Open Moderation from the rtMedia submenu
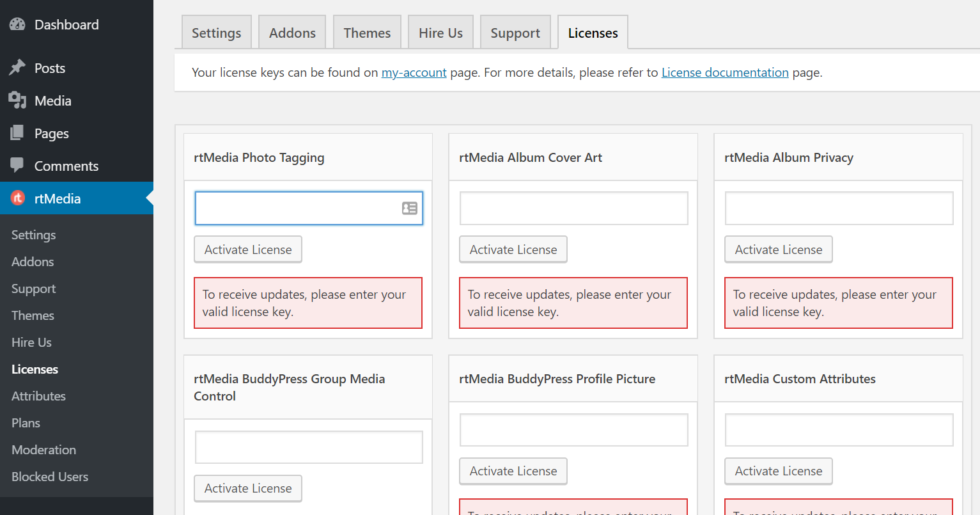The image size is (980, 515). click(43, 450)
